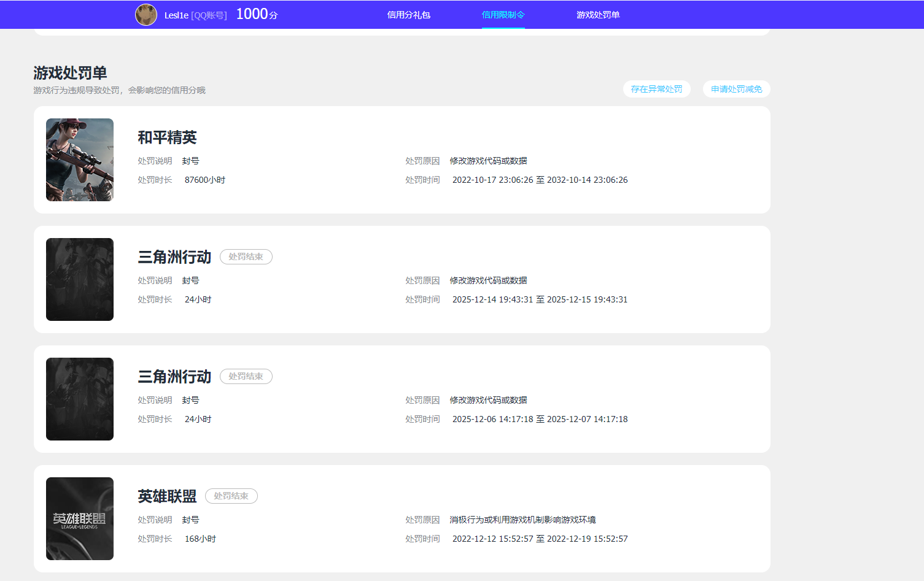Go to the 游戏处罚单 tab
The height and width of the screenshot is (581, 924).
point(598,15)
